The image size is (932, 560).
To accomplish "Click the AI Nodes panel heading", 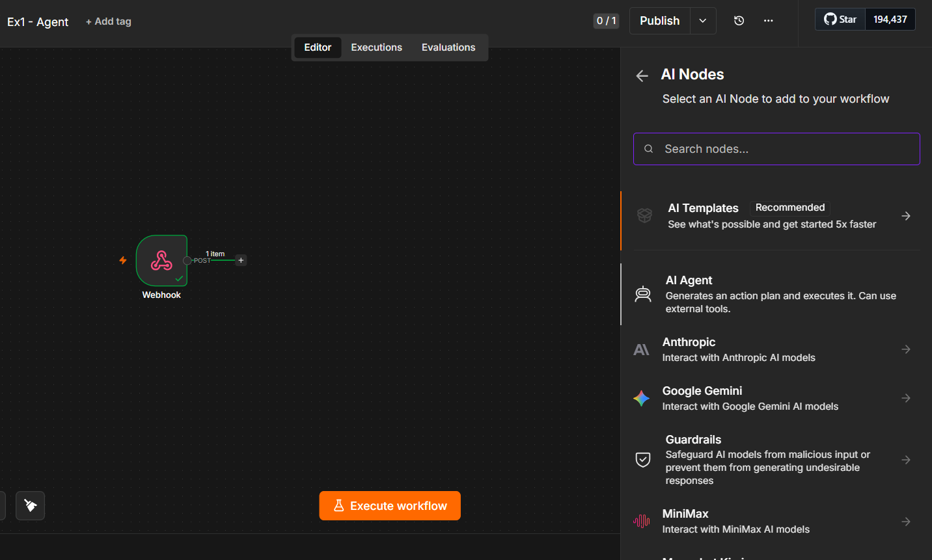I will [692, 74].
